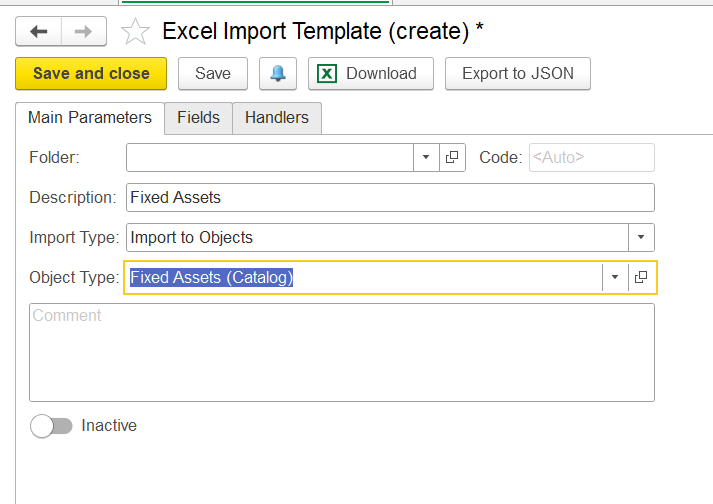713x504 pixels.
Task: Click the Code field showing Auto
Action: [x=592, y=157]
